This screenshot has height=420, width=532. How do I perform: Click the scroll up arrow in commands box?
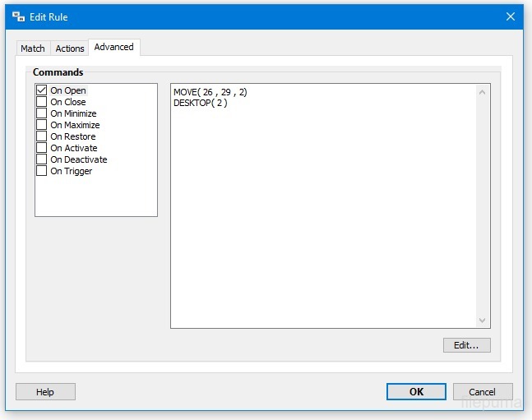483,92
